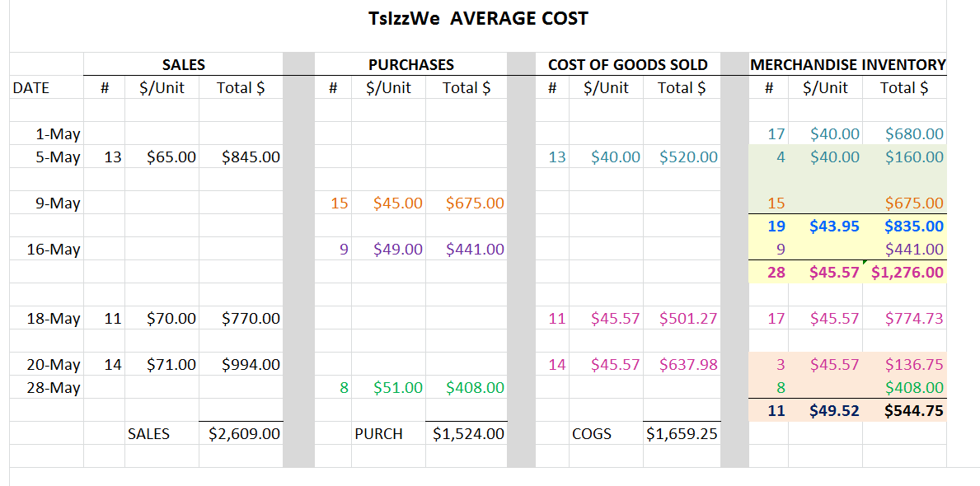
Task: Select the COST OF GOODS SOLD header
Action: (628, 64)
